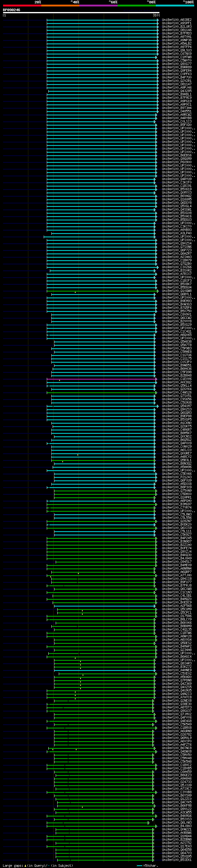The width and height of the screenshot is (197, 868).
Task: Select hit UniRef100_Q90ZS3
Action: coord(177,410)
